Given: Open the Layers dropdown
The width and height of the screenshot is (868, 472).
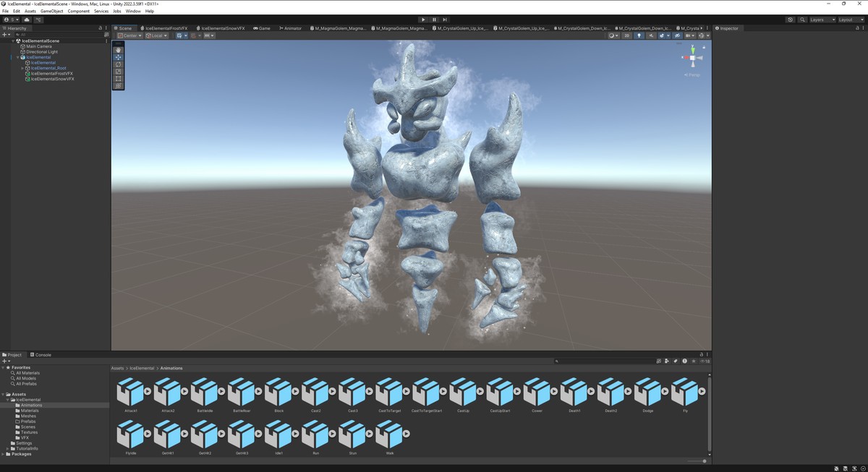Looking at the screenshot, I should (x=821, y=20).
